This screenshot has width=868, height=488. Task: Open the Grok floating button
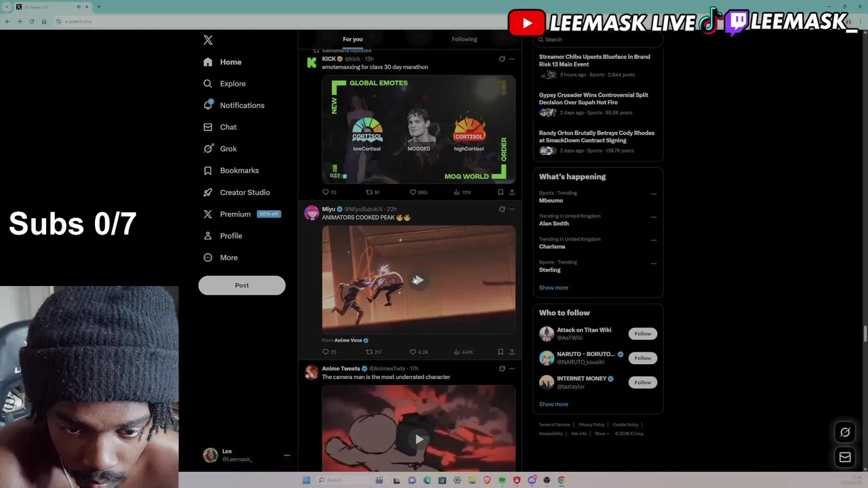(845, 432)
